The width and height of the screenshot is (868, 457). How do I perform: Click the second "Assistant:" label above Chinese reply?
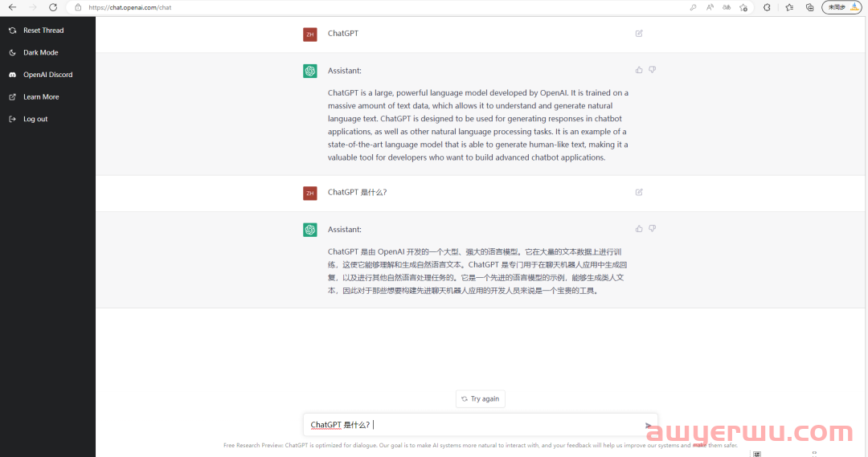click(344, 230)
